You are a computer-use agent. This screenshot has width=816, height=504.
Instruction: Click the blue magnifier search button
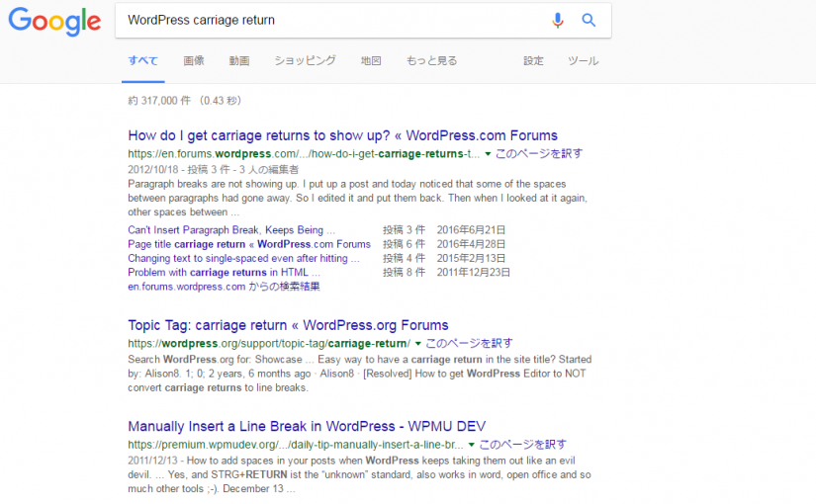(x=589, y=21)
